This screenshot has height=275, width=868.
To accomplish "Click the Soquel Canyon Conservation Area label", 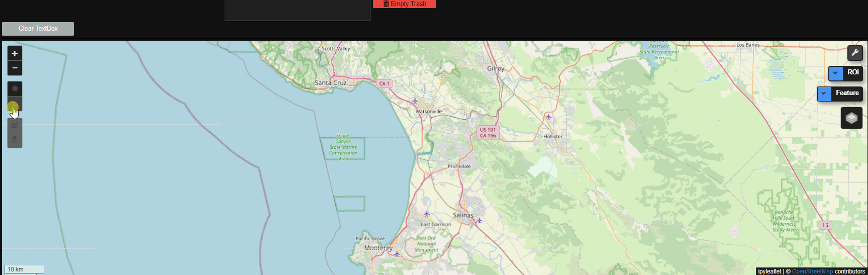I will (x=343, y=147).
